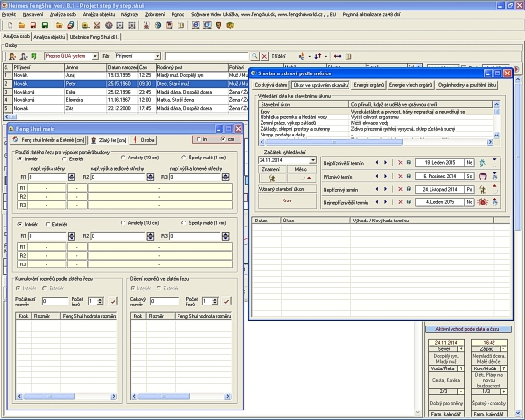The width and height of the screenshot is (525, 420).
Task: Click the red crossed tools toolbar icon
Action: [x=97, y=25]
